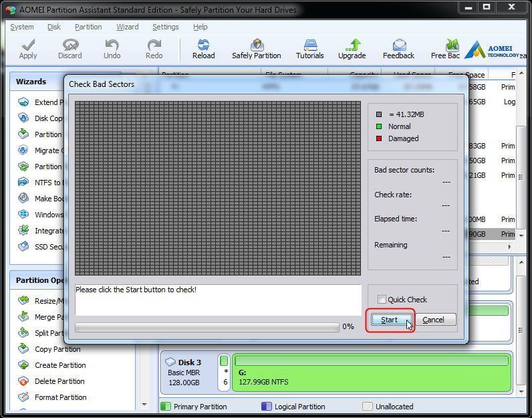Click the Unallocated legend icon
Screen dimensions: 532x418
[x=368, y=407]
